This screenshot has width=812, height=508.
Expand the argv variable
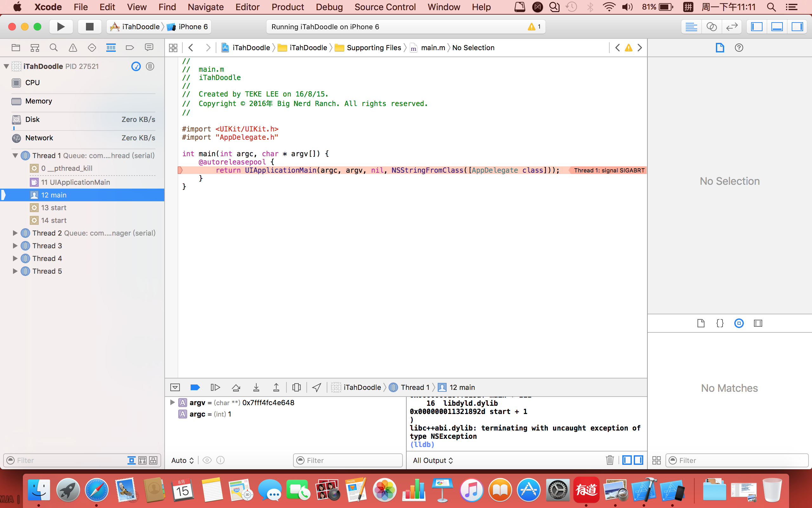(173, 403)
